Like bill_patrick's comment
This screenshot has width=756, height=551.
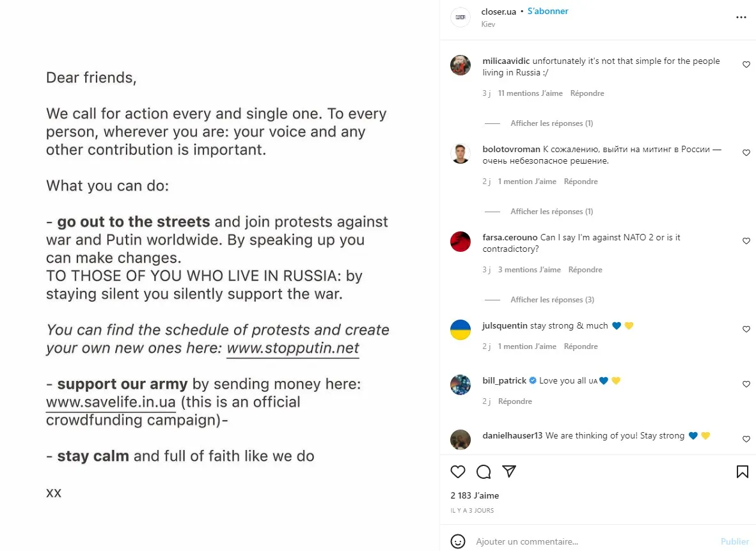(x=746, y=384)
